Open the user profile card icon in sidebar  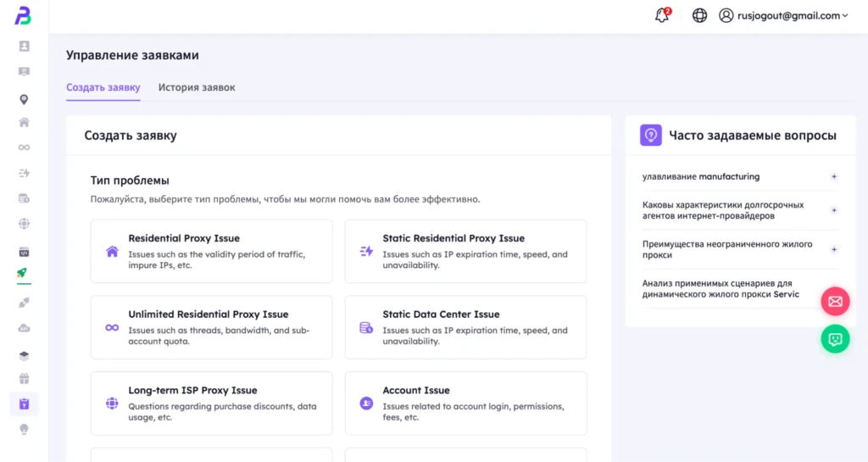tap(24, 46)
